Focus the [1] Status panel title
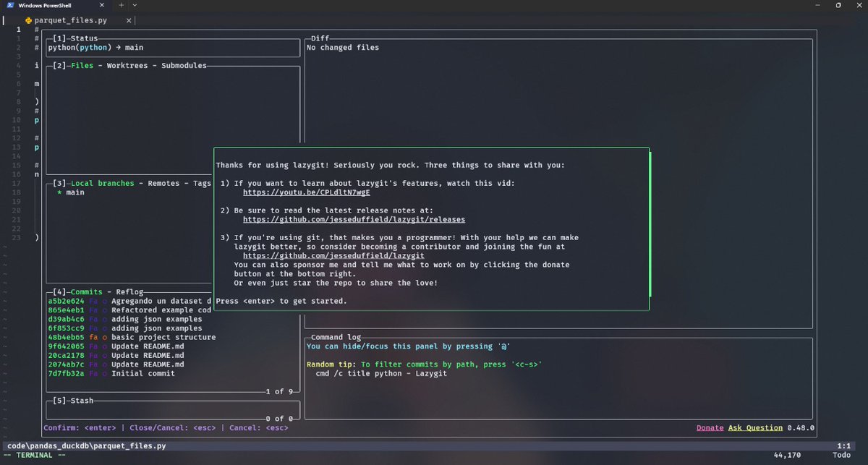Screen dimensions: 868x465 [75, 38]
